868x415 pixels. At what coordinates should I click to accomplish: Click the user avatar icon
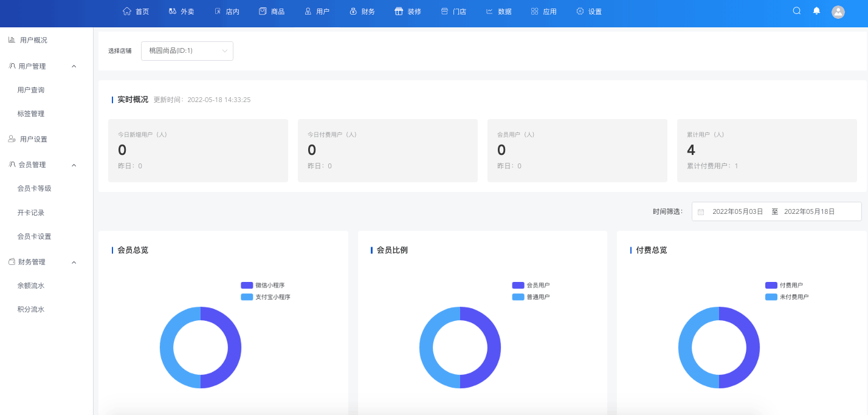tap(838, 12)
